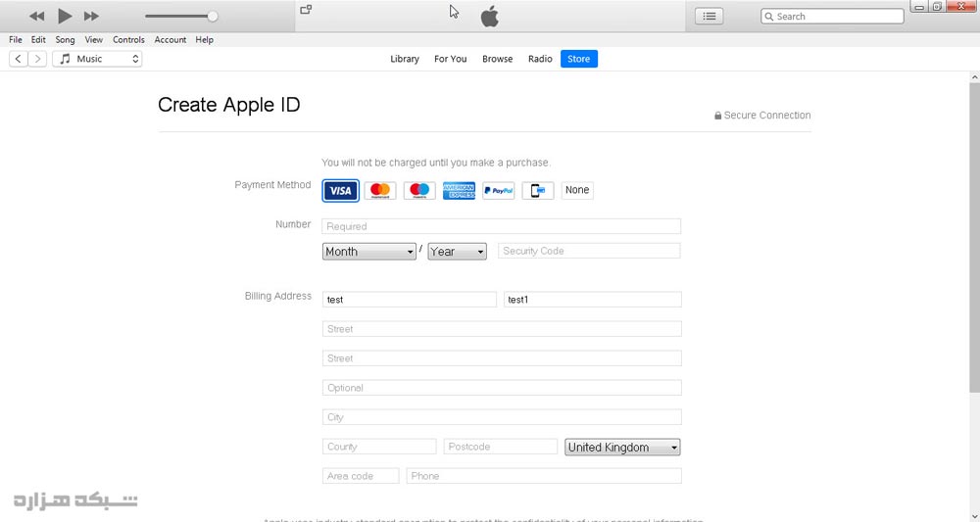Click the second Street address field
980x522 pixels.
502,357
